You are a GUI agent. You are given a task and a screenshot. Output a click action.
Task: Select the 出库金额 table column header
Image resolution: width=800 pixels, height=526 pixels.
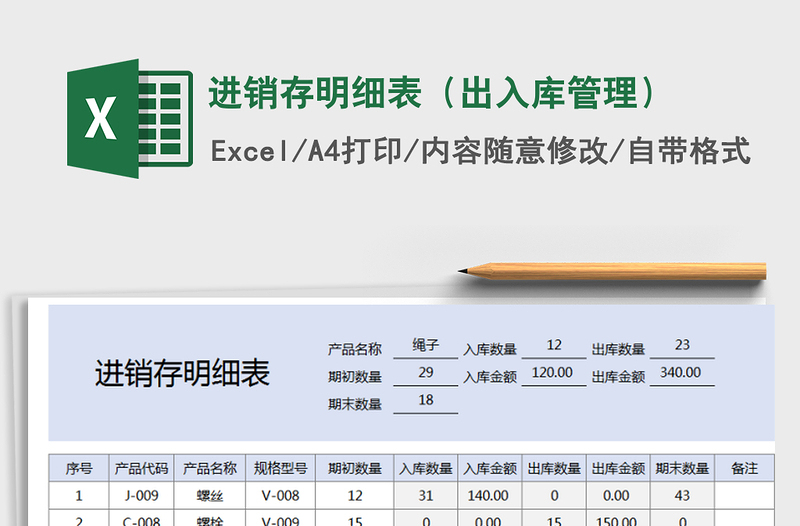tap(618, 468)
